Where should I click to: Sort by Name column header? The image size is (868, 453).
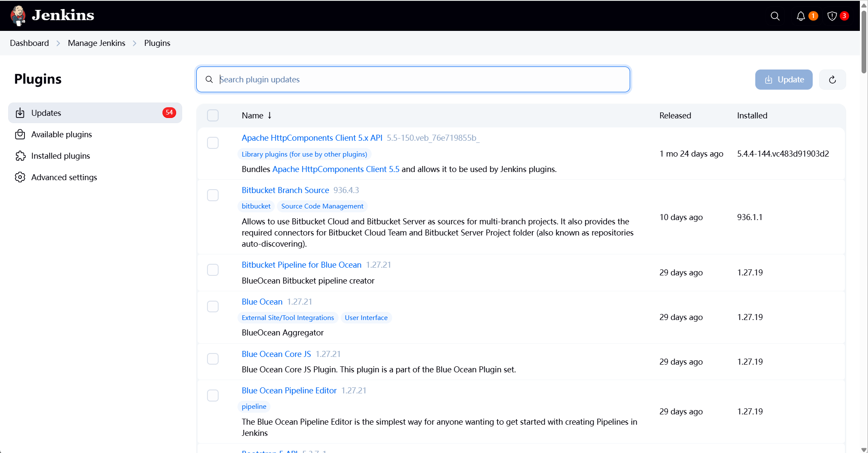[x=257, y=115]
